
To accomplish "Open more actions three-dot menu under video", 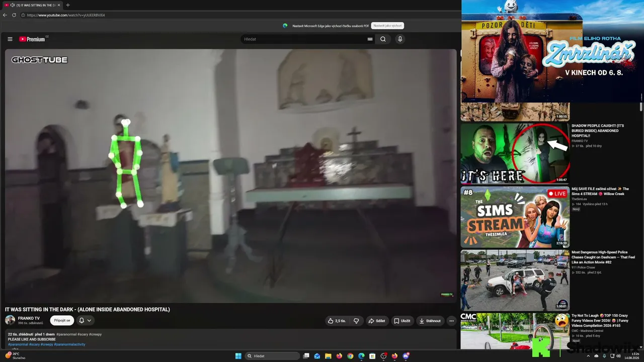I will 451,321.
